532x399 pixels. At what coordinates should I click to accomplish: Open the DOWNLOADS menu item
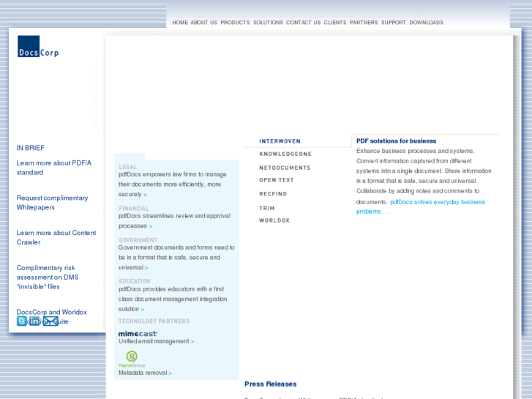point(426,23)
